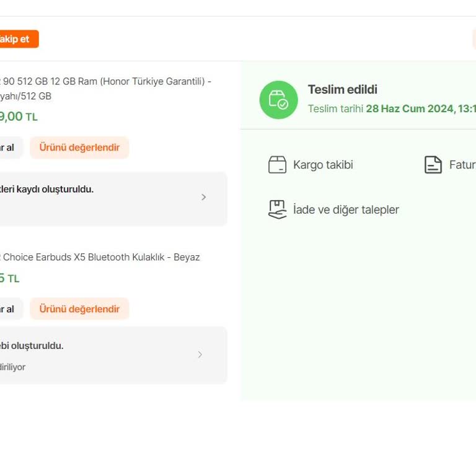Click the delivery date 28 Haz Cum 2024
The height and width of the screenshot is (476, 476).
pos(410,108)
